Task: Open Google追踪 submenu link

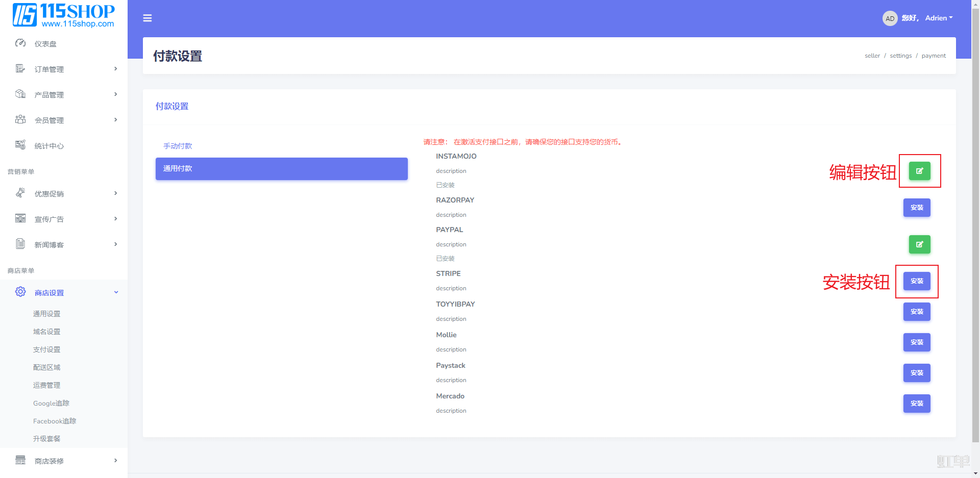Action: point(51,403)
